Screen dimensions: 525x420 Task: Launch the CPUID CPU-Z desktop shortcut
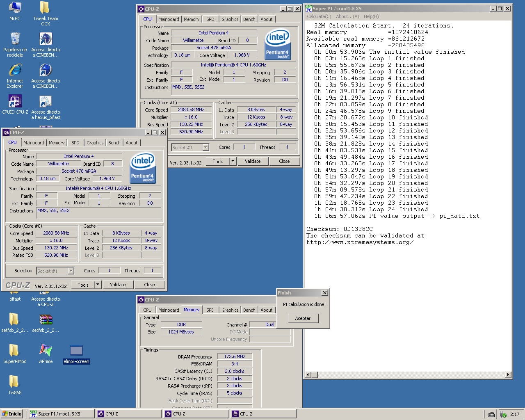(x=15, y=104)
